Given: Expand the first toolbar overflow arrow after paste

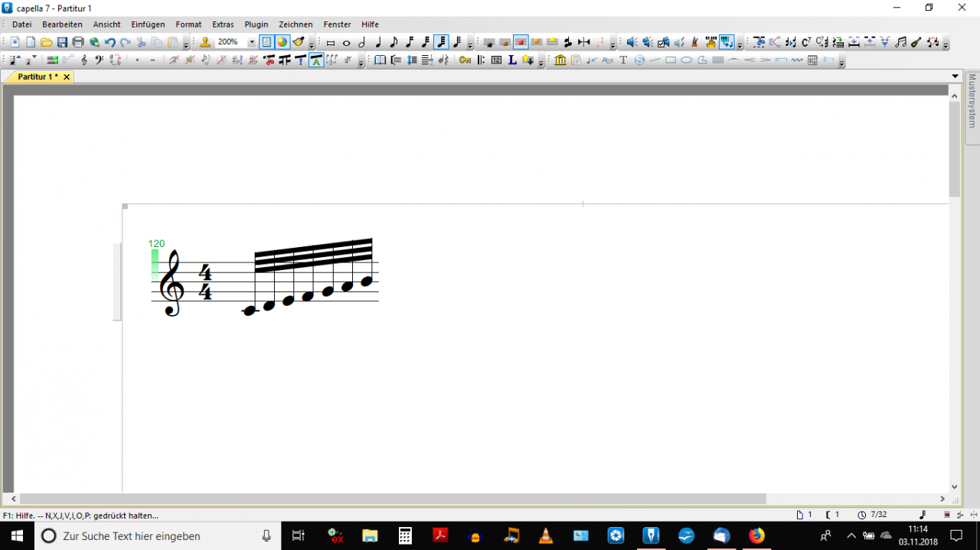Looking at the screenshot, I should tap(186, 44).
